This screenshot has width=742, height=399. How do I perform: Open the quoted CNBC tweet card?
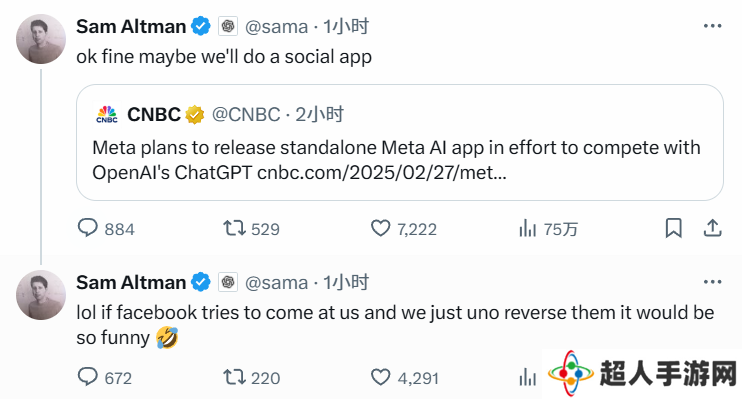pyautogui.click(x=400, y=142)
